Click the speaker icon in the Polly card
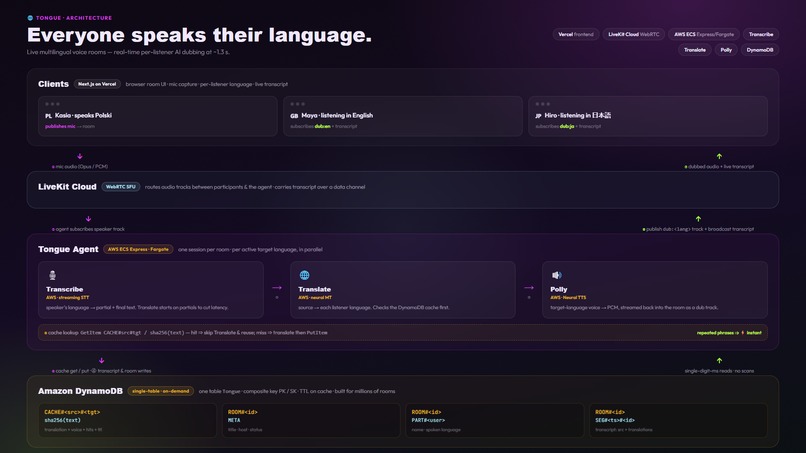 pyautogui.click(x=556, y=275)
